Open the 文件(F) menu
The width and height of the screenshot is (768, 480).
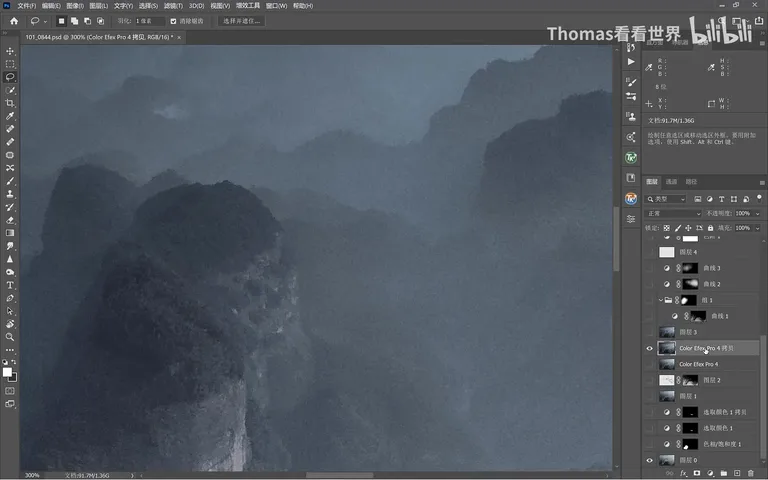click(x=26, y=6)
